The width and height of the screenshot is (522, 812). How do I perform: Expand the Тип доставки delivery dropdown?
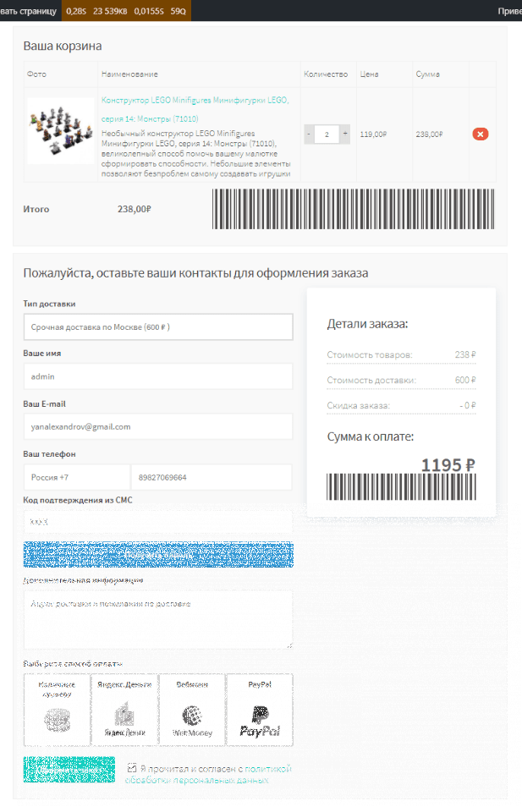tap(157, 326)
